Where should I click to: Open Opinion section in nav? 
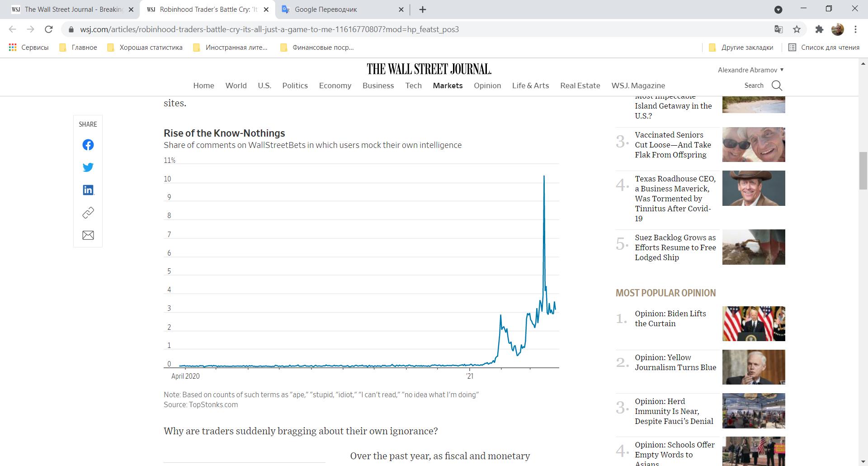(x=487, y=86)
